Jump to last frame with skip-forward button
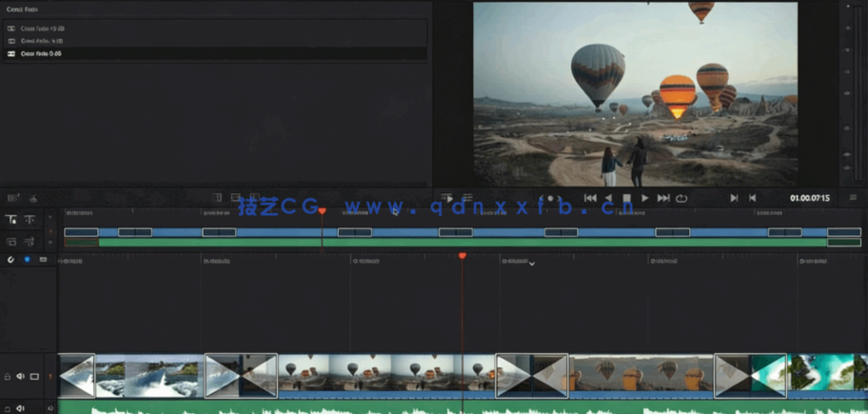The width and height of the screenshot is (868, 414). (x=663, y=198)
